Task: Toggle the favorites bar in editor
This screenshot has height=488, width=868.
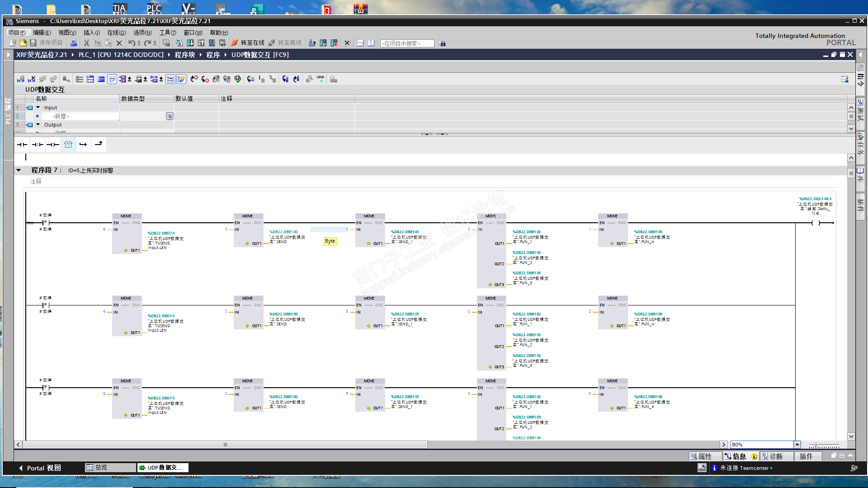Action: point(181,79)
